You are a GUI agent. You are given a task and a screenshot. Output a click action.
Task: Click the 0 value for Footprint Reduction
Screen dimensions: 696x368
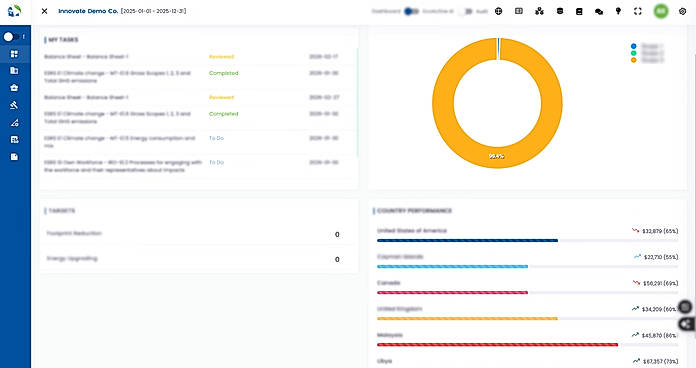[337, 234]
